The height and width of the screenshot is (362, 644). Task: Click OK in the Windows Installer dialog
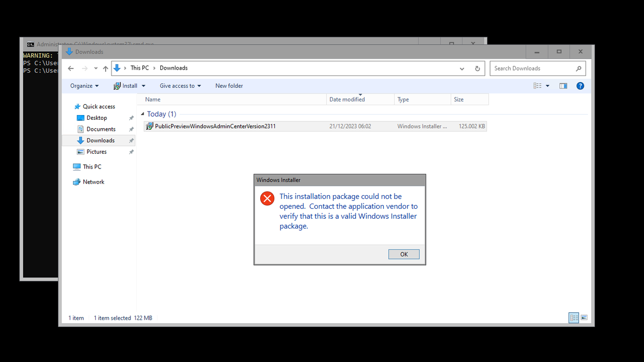pyautogui.click(x=404, y=254)
